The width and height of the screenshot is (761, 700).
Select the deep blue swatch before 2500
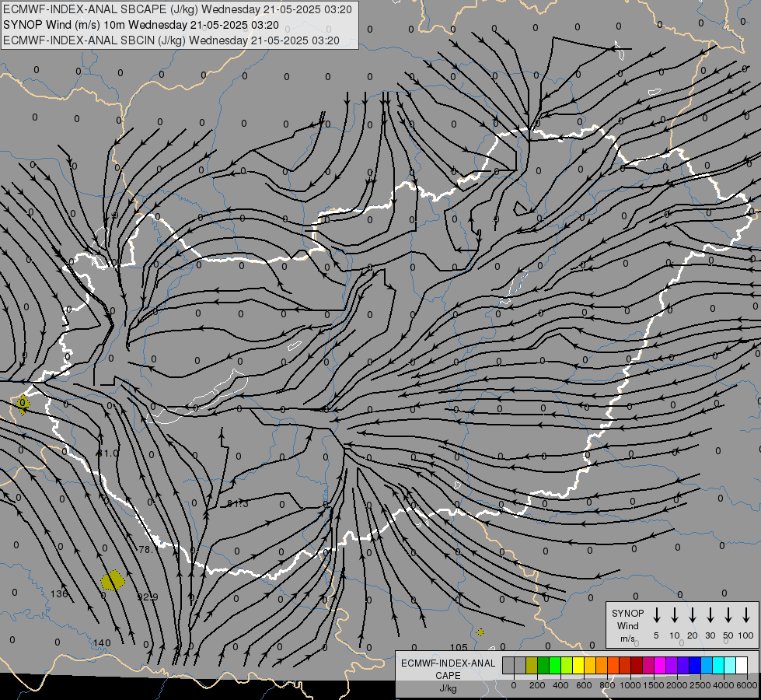tap(696, 665)
